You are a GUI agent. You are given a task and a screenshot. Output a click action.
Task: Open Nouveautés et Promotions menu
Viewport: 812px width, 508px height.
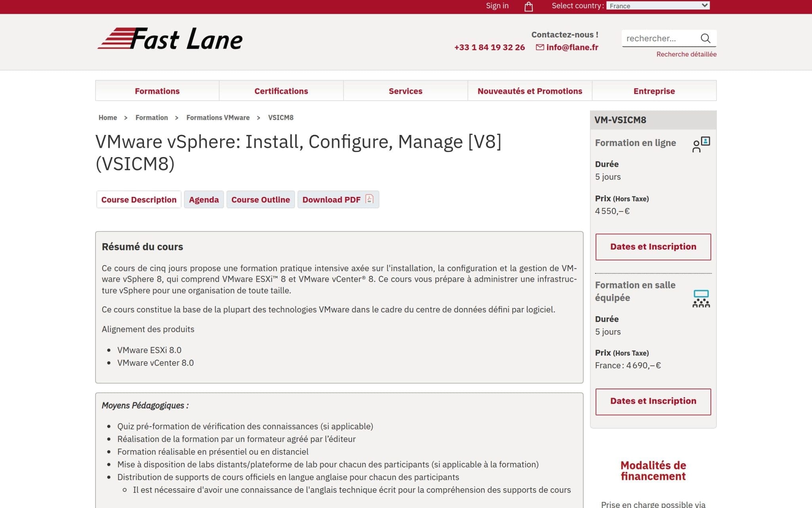coord(530,91)
